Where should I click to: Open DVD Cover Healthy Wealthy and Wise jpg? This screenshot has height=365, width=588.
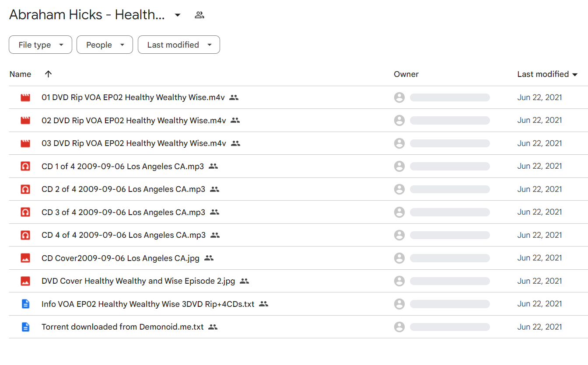[138, 281]
